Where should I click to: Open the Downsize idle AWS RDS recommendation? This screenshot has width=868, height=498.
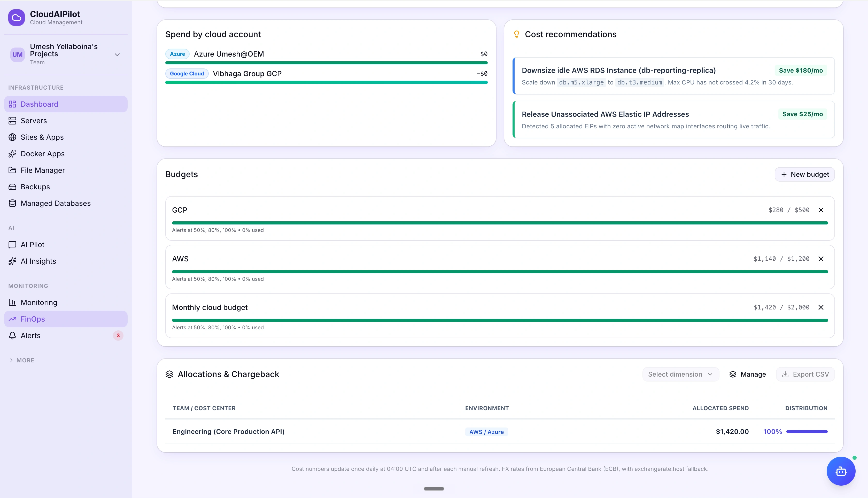click(x=673, y=76)
